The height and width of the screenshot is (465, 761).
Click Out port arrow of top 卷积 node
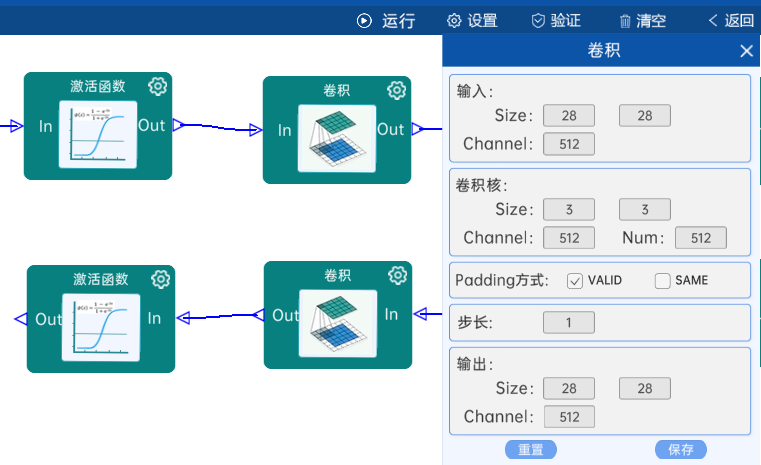[417, 129]
